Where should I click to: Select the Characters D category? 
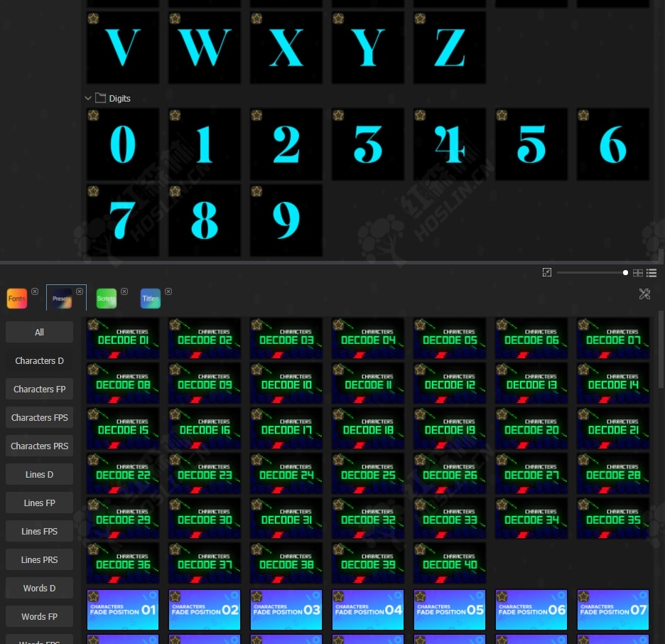pos(40,360)
